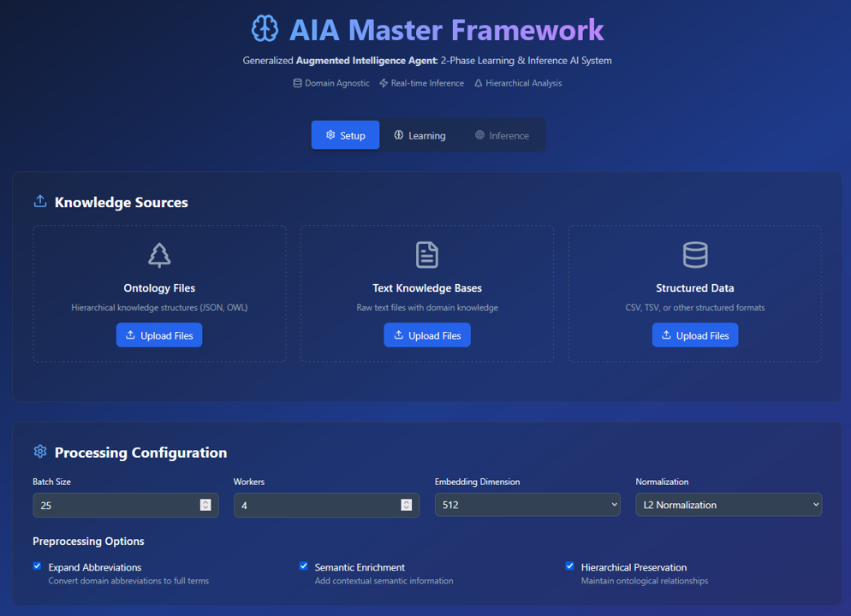Switch to the Learning tab
Screen dimensions: 851x616
coord(420,134)
